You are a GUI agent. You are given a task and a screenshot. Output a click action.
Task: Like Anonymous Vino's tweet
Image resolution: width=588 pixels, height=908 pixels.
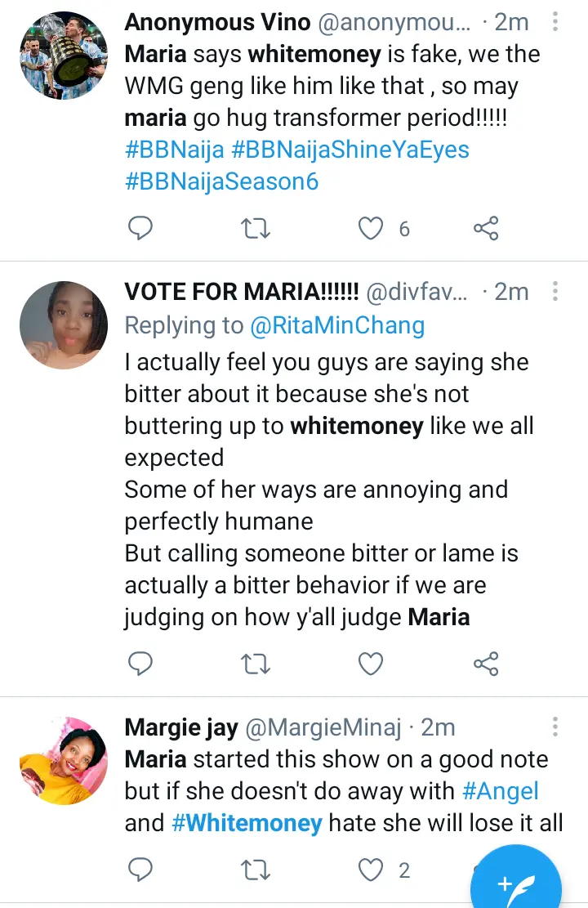click(x=372, y=229)
